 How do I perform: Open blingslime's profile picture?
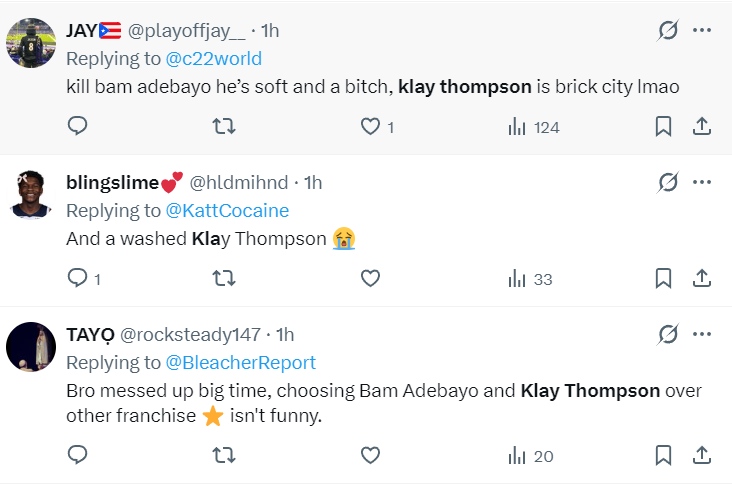pyautogui.click(x=31, y=195)
